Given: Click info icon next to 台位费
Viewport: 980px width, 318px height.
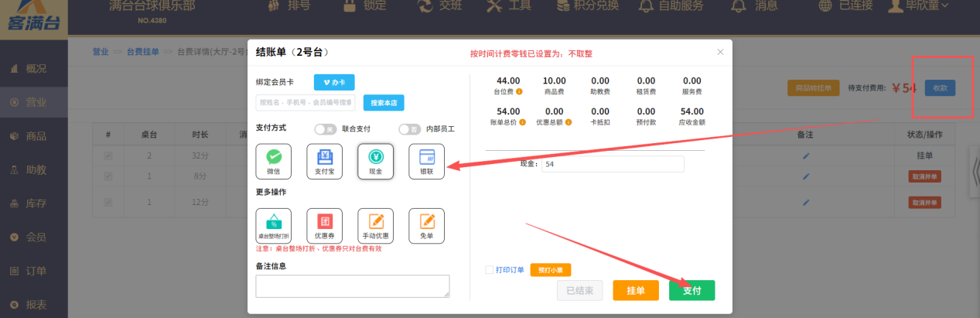Looking at the screenshot, I should click(x=519, y=91).
